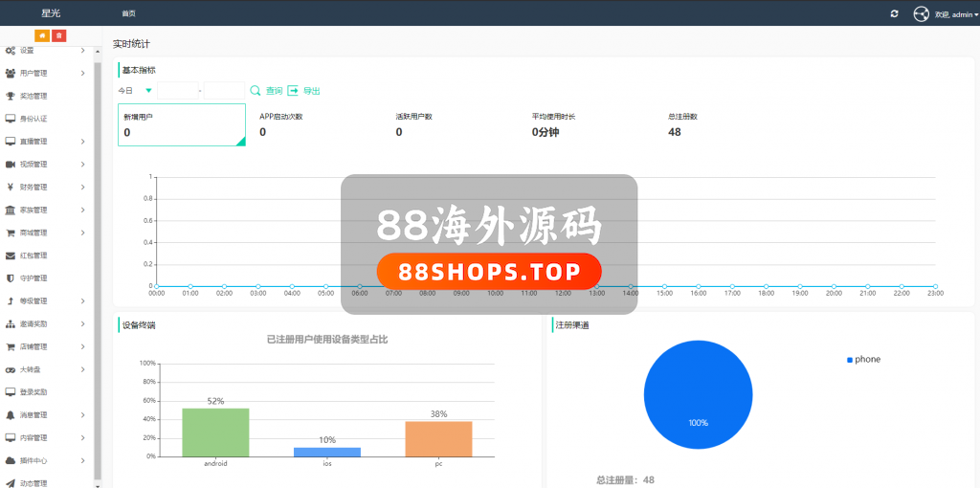The image size is (980, 488).
Task: Expand the 用户管理 sidebar submenu
Action: (48, 73)
